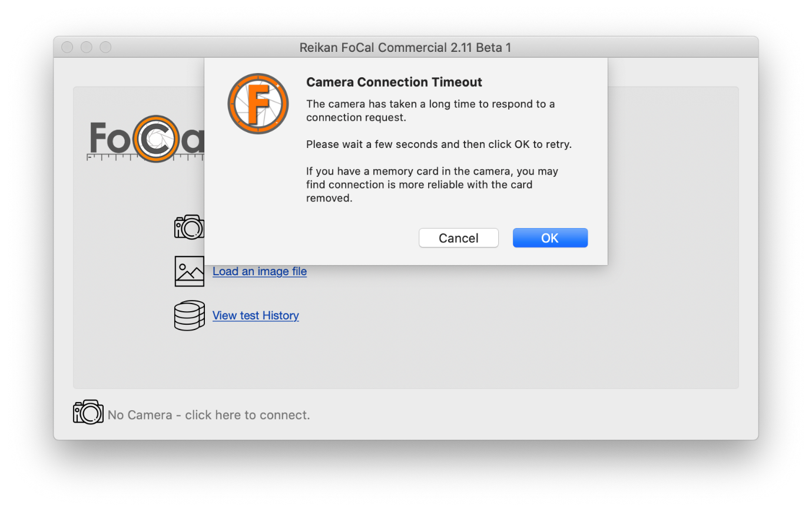Image resolution: width=812 pixels, height=511 pixels.
Task: Open the Load an image file link
Action: [260, 271]
